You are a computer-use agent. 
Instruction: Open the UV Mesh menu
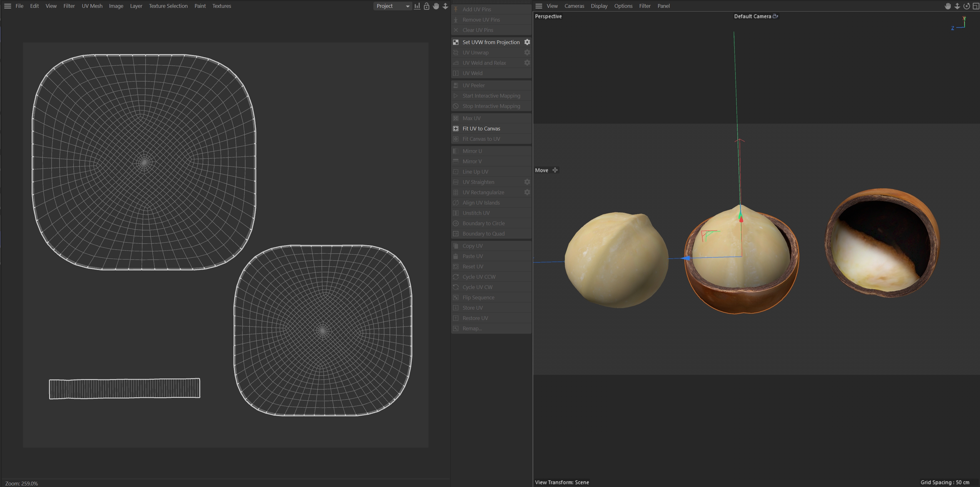[92, 6]
